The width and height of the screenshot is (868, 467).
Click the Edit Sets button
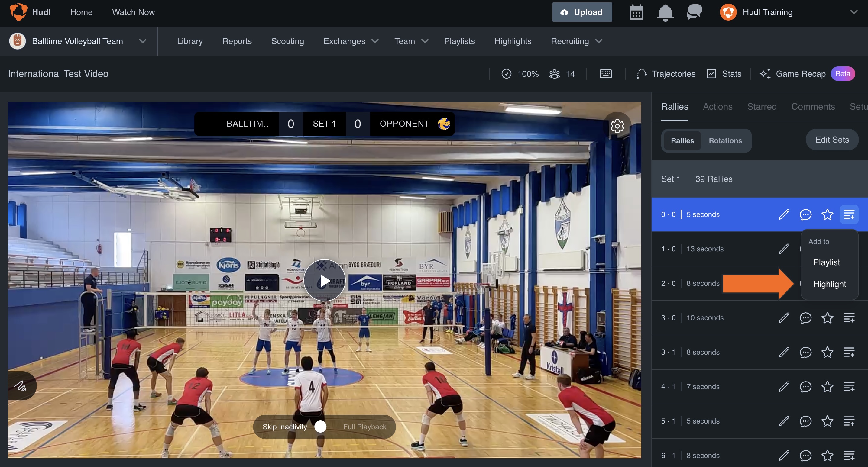coord(832,140)
